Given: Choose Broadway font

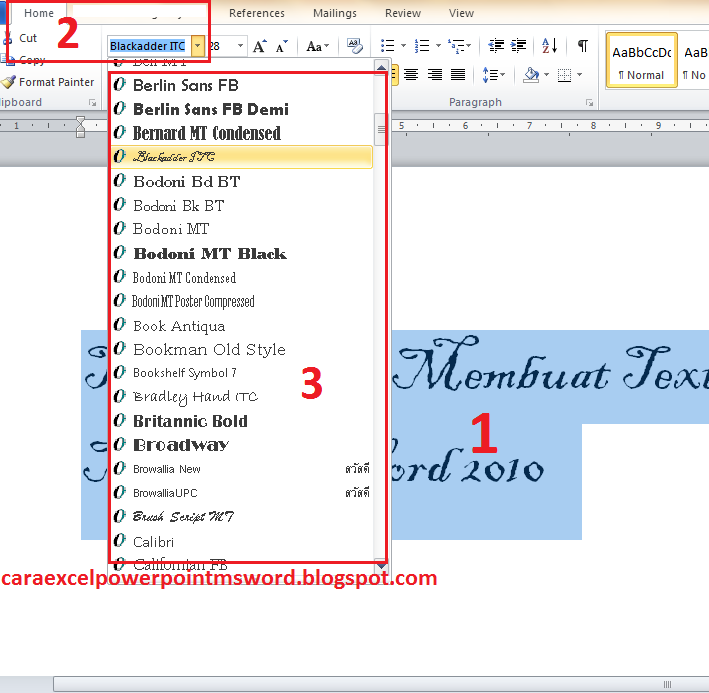Looking at the screenshot, I should 242,445.
